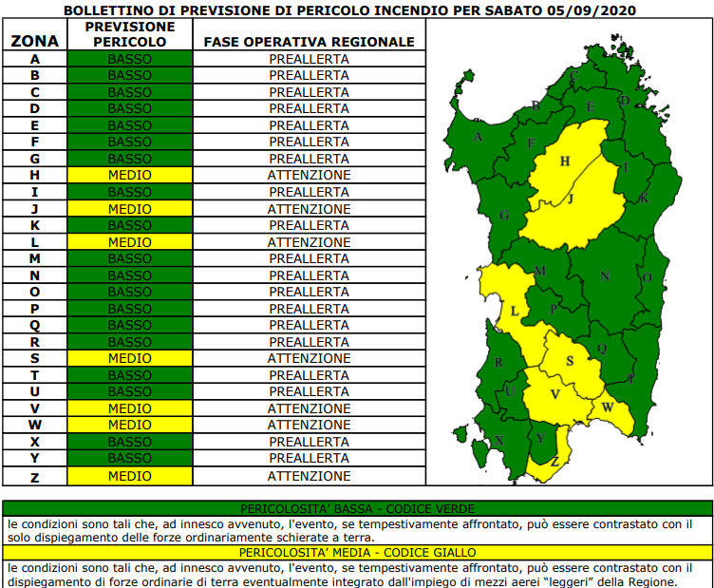Click the bulletin title for Sabato 05/09/2020
The height and width of the screenshot is (588, 714).
tap(350, 10)
